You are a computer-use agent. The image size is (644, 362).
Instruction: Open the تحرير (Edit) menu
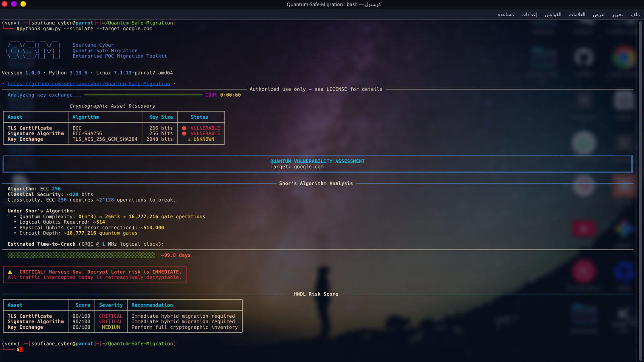(617, 14)
